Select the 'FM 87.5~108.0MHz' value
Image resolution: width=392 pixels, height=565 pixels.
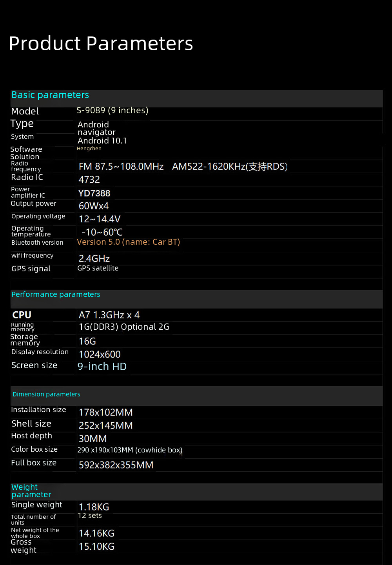click(x=121, y=167)
